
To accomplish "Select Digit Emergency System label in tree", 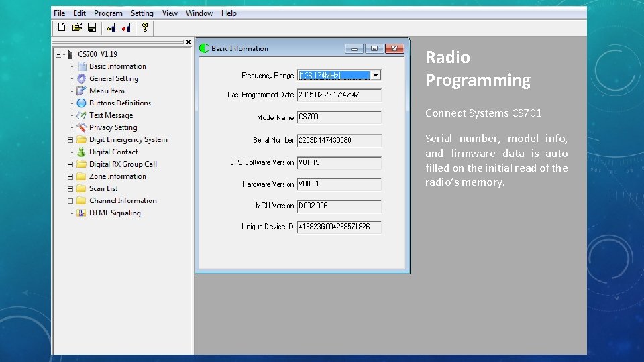I will [x=128, y=140].
